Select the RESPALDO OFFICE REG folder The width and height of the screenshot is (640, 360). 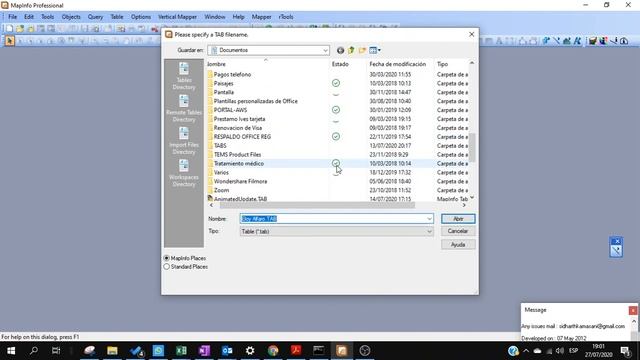[x=242, y=137]
